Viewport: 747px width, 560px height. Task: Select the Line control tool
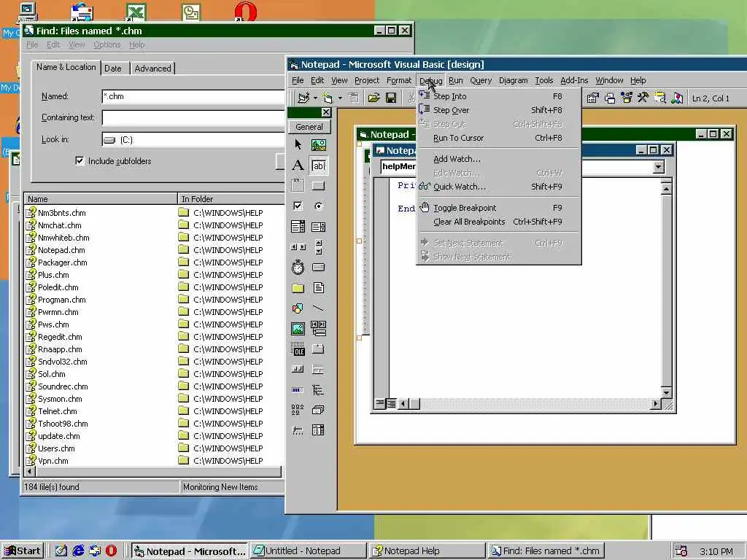(318, 308)
